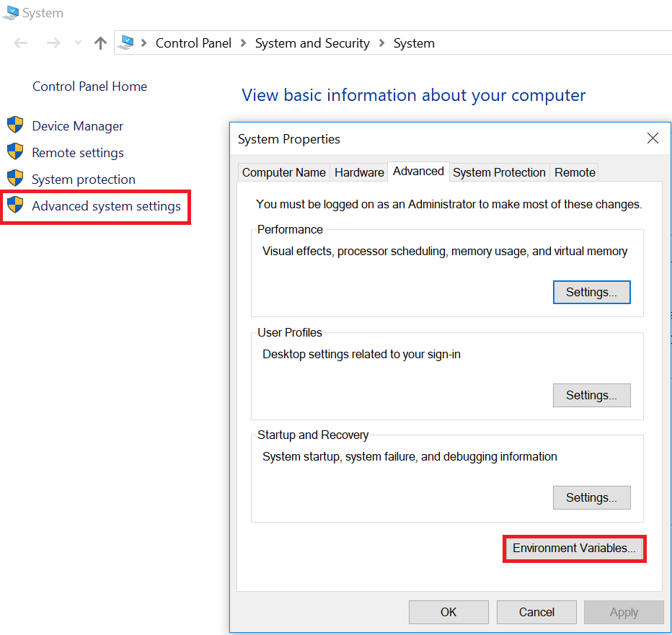The height and width of the screenshot is (635, 672).
Task: Open Startup and Recovery Settings button
Action: tap(591, 497)
